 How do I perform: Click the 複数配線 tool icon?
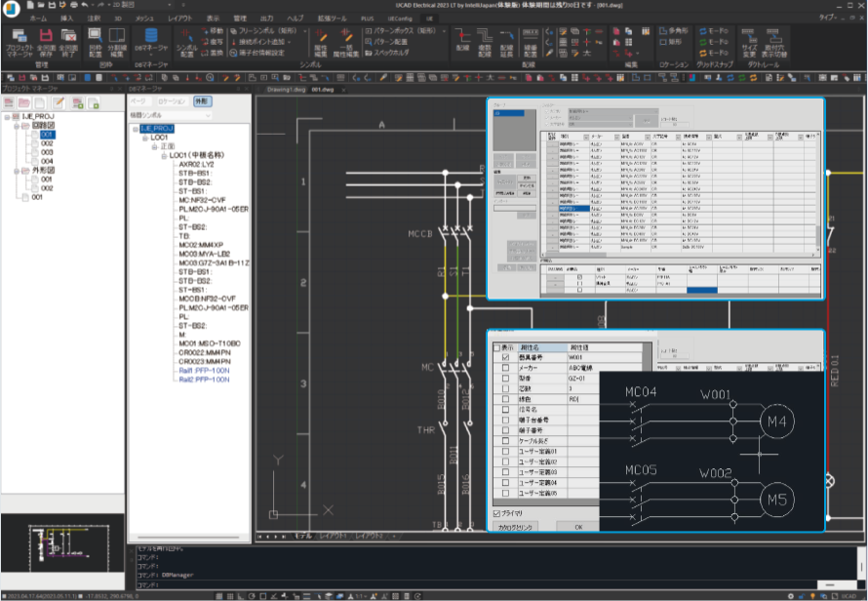click(x=485, y=43)
